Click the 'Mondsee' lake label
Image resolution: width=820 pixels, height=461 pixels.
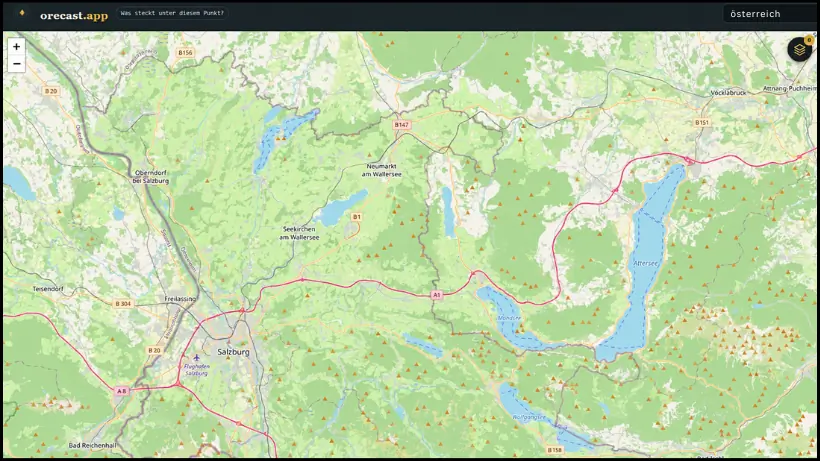(x=509, y=318)
